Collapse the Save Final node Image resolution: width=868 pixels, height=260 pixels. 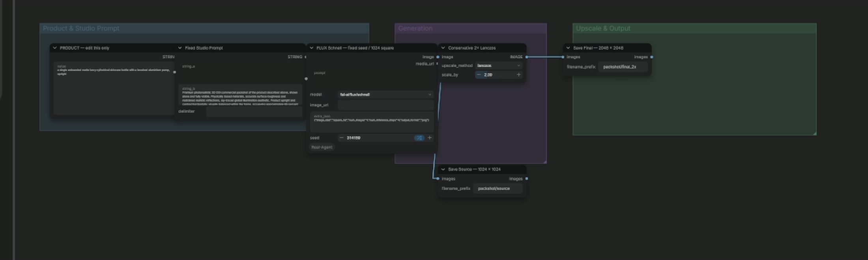[568, 48]
